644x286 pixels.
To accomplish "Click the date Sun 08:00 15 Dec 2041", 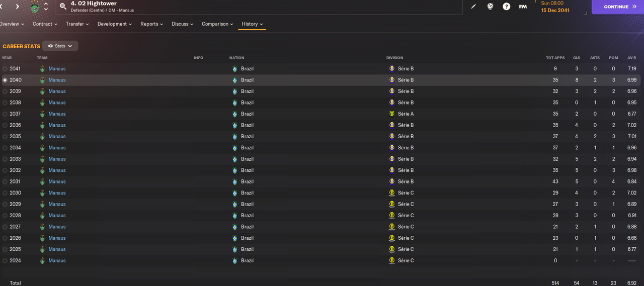I will [555, 7].
